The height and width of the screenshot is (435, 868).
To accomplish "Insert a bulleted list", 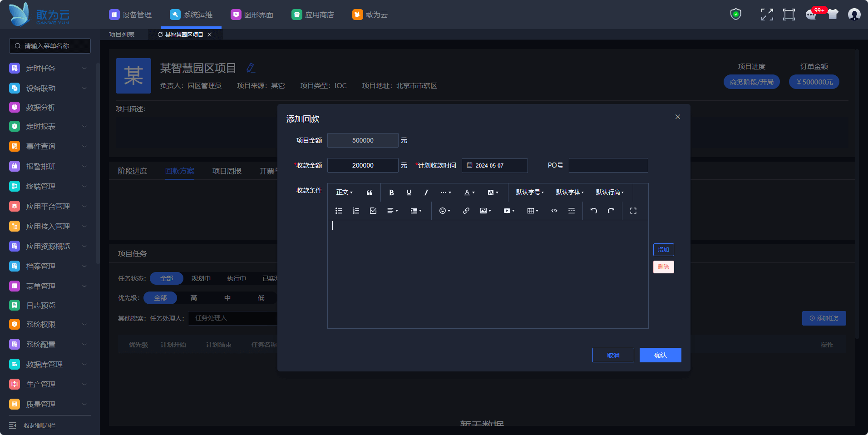I will point(339,211).
